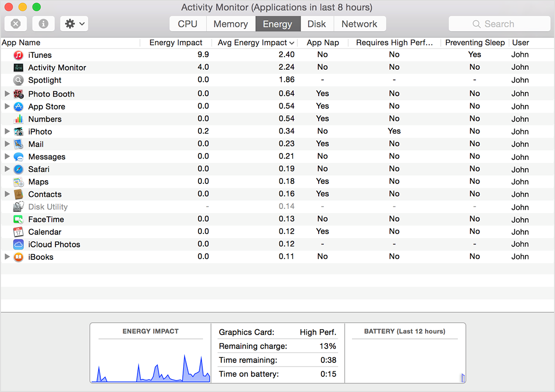The height and width of the screenshot is (392, 555).
Task: Switch to the CPU tab
Action: (188, 24)
